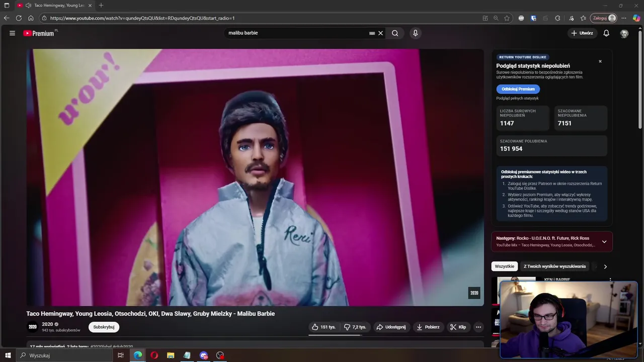View site information lock icon
This screenshot has height=362, width=644.
[x=44, y=18]
